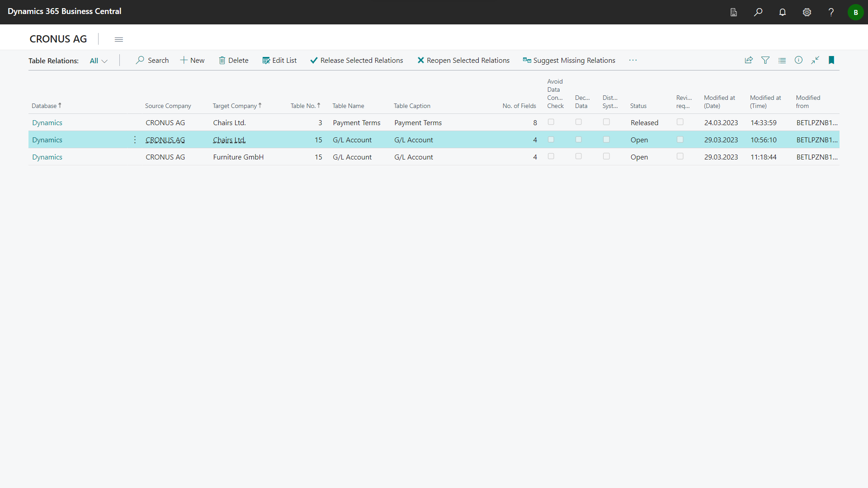The height and width of the screenshot is (488, 868).
Task: Open the Tell Me search magnifier icon
Action: click(x=758, y=12)
